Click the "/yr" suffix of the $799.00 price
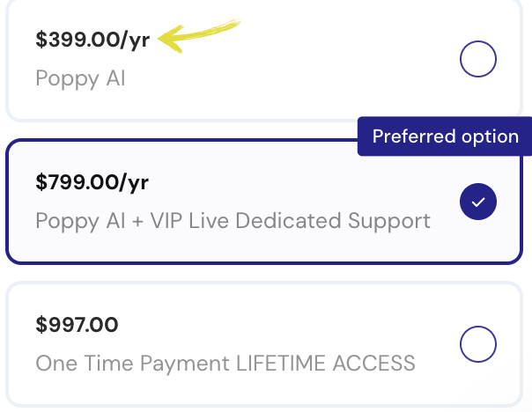532x412 pixels. (135, 182)
